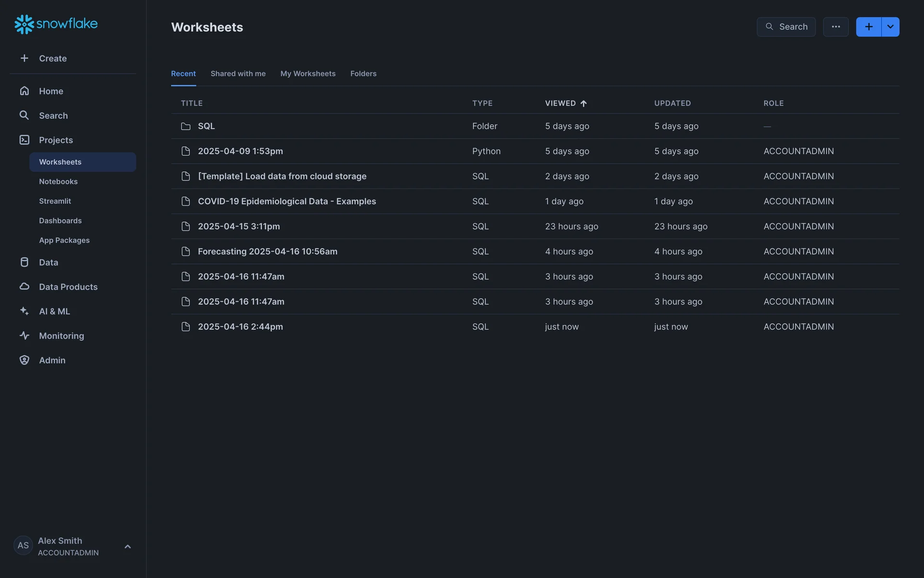Image resolution: width=924 pixels, height=578 pixels.
Task: Click the Snowflake logo
Action: pyautogui.click(x=56, y=24)
